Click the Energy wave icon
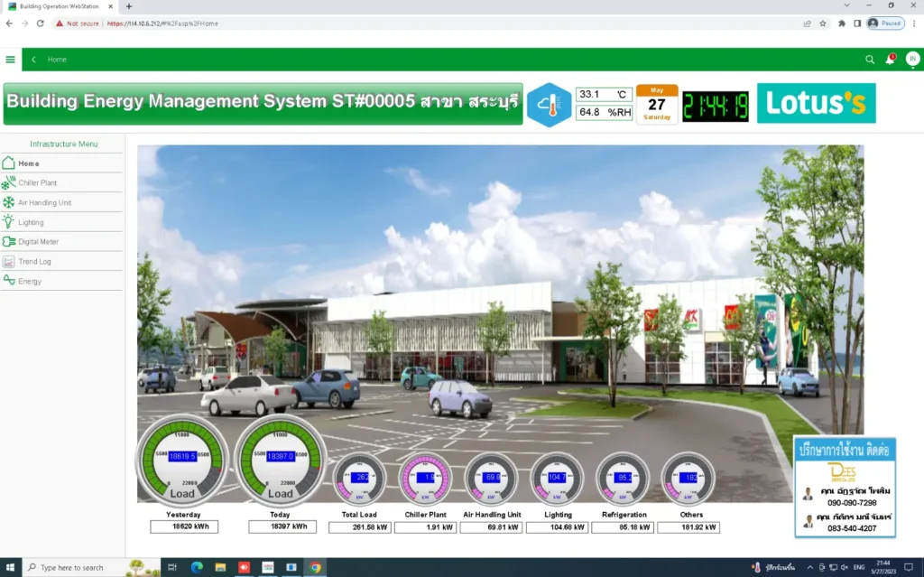The image size is (924, 577). 9,280
